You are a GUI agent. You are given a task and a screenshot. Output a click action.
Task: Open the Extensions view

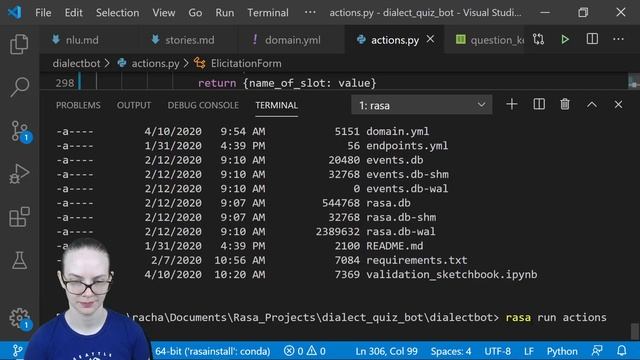click(x=19, y=217)
